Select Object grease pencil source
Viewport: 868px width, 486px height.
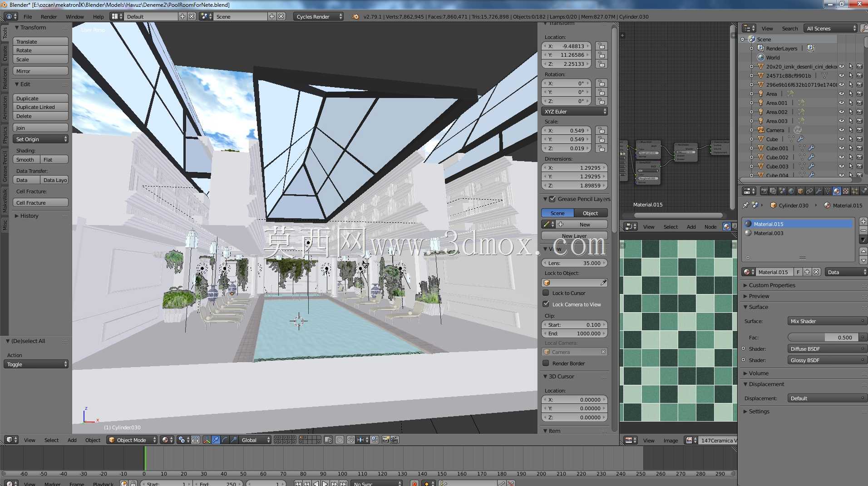(591, 213)
